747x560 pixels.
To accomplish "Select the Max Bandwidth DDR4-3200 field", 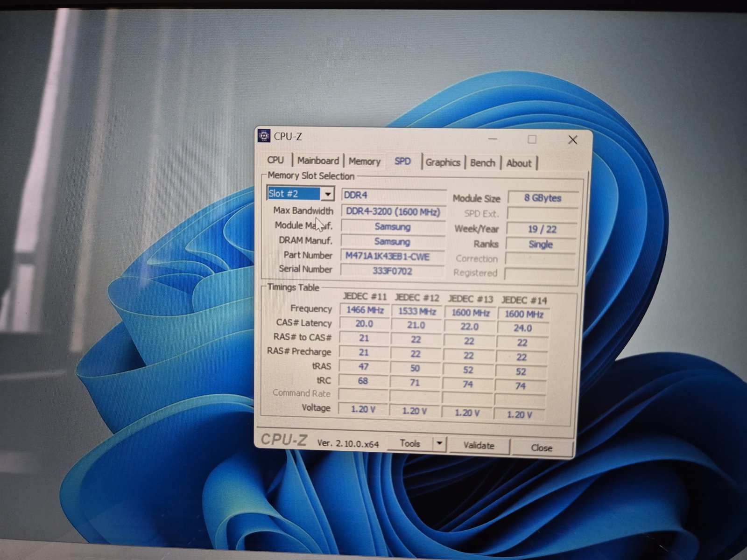I will coord(393,212).
